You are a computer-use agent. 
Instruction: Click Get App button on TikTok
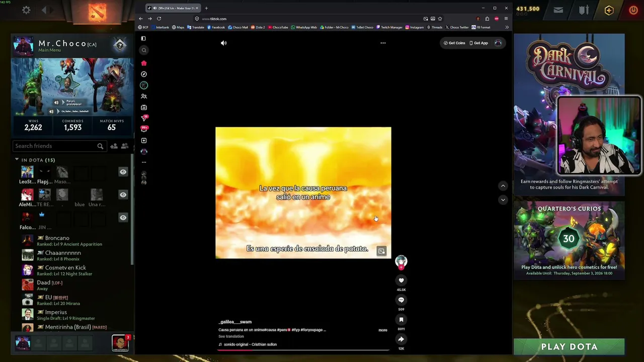pos(478,43)
